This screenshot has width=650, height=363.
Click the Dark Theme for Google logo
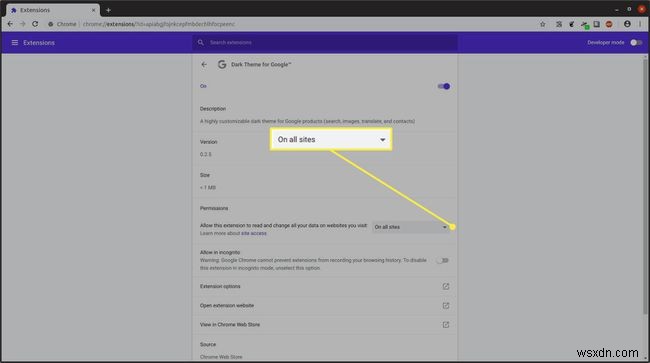pyautogui.click(x=222, y=64)
